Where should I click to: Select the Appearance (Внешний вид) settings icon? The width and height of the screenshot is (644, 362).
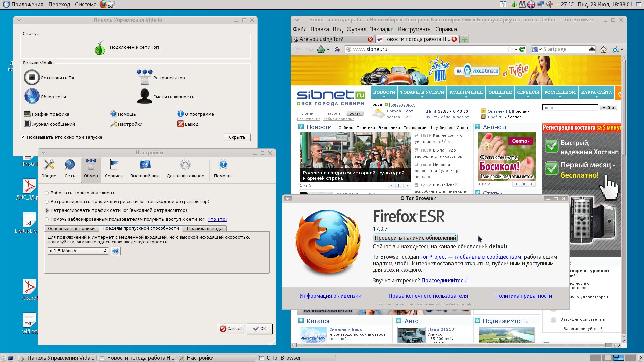coord(145,165)
